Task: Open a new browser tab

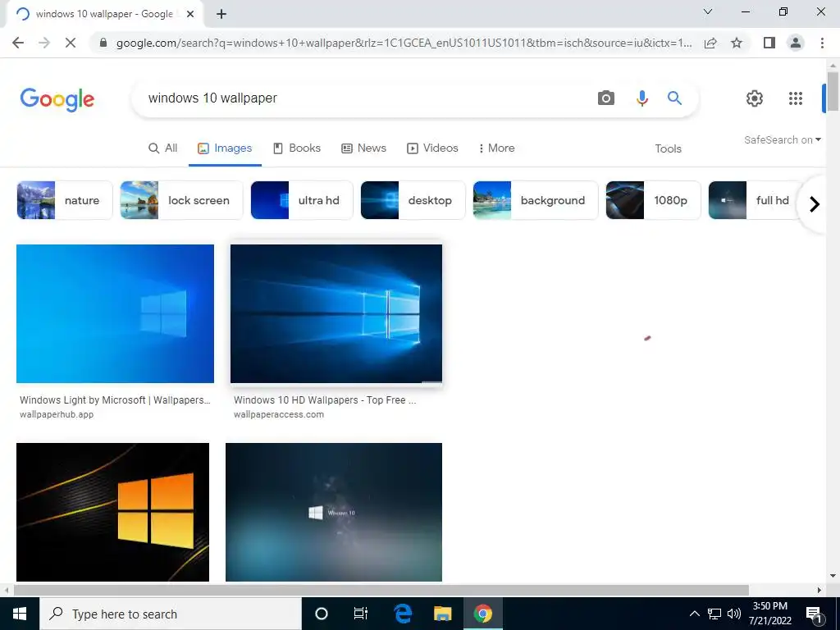Action: pos(221,15)
